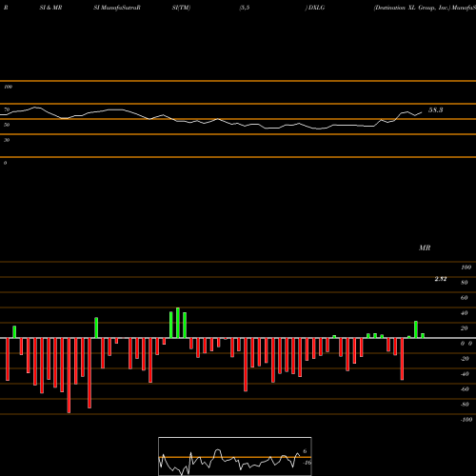
Task: Click the "DXLG" ticker symbol text
Action: click(316, 8)
